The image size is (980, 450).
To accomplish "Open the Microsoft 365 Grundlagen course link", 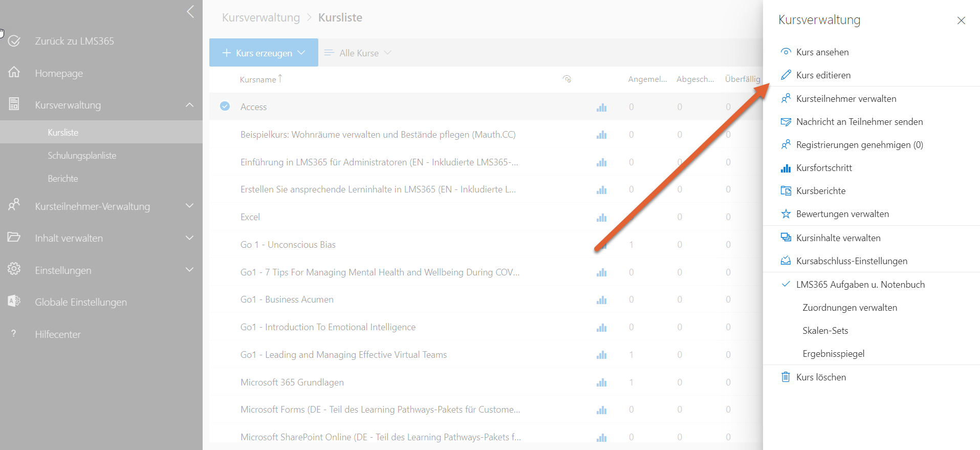I will [292, 382].
